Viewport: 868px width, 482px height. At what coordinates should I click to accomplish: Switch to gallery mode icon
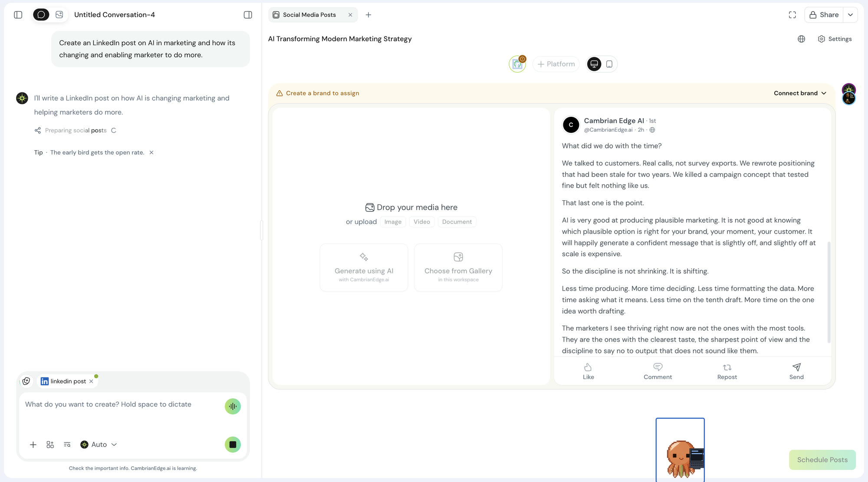tap(59, 15)
